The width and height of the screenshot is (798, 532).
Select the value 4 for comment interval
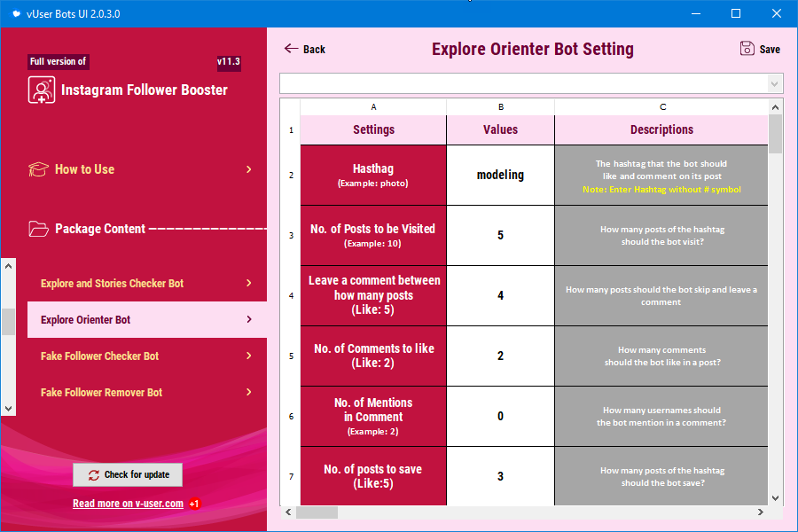coord(500,295)
